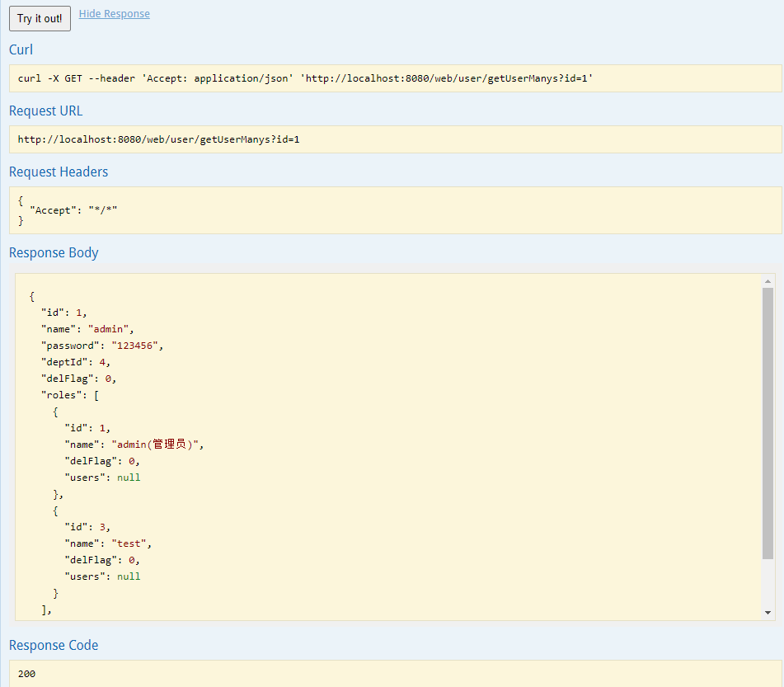Click the Curl section heading

click(21, 49)
